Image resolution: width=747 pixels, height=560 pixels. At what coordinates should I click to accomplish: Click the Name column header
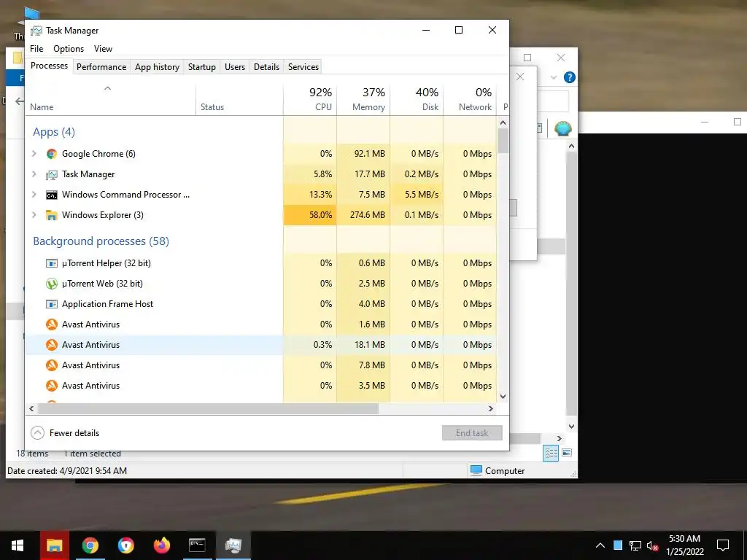(x=111, y=99)
